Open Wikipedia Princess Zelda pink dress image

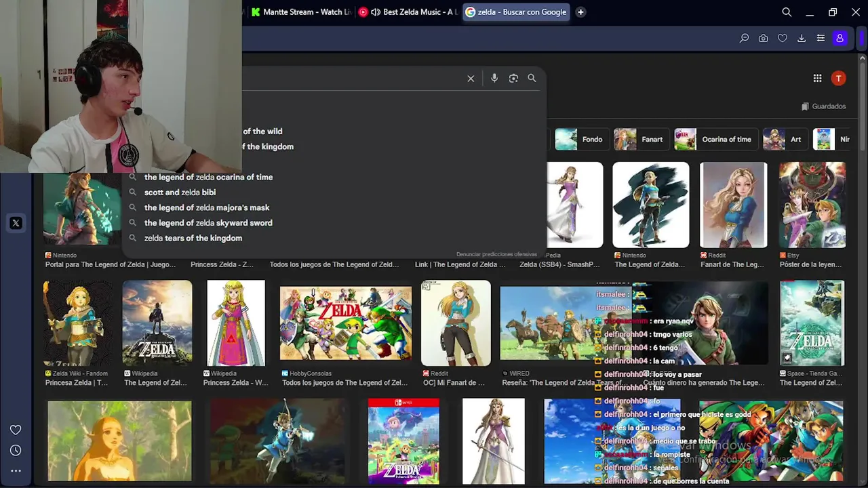pyautogui.click(x=236, y=323)
